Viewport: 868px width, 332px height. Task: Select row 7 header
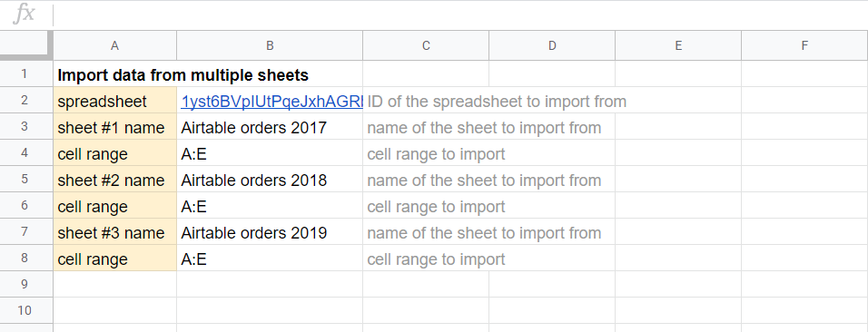(26, 232)
